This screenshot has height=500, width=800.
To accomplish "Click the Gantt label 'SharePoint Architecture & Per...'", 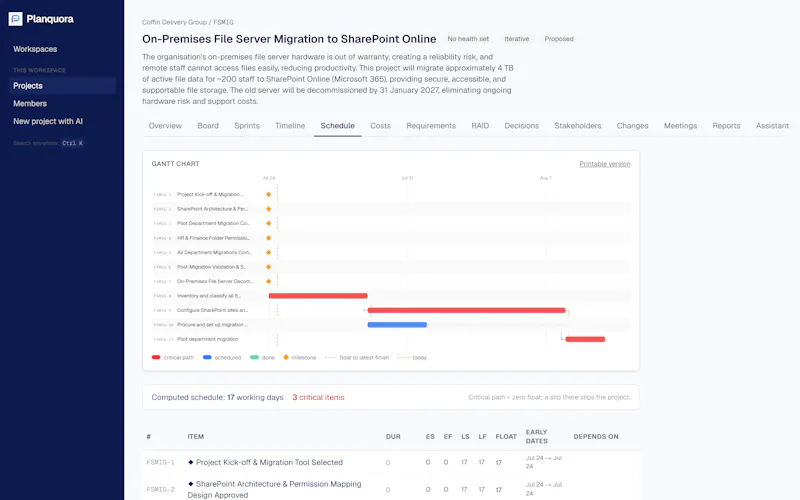I will 212,209.
